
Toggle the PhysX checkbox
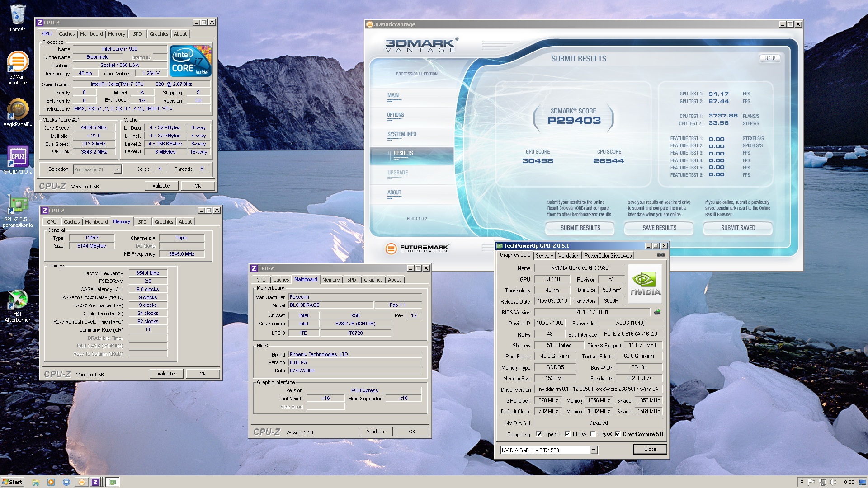click(x=593, y=434)
